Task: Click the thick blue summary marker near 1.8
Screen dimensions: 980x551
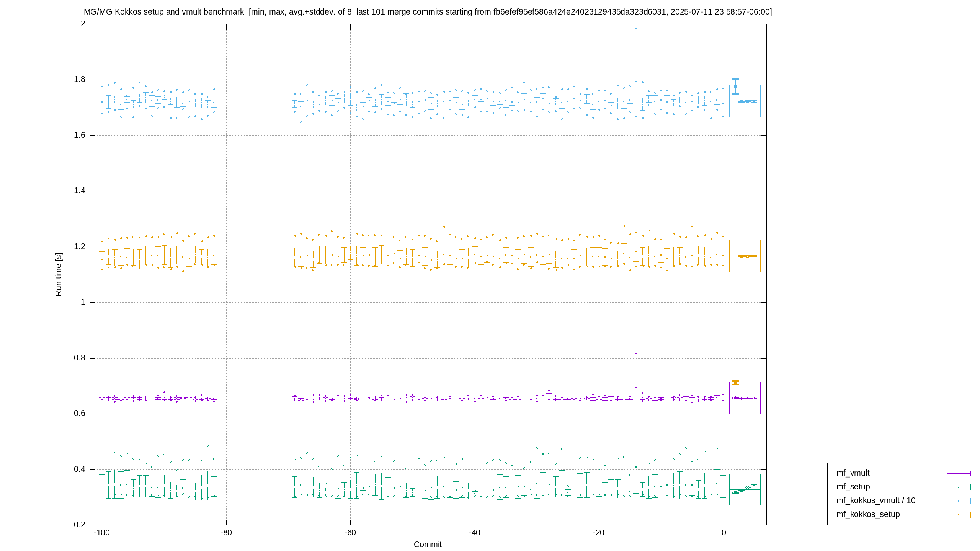Action: point(735,86)
